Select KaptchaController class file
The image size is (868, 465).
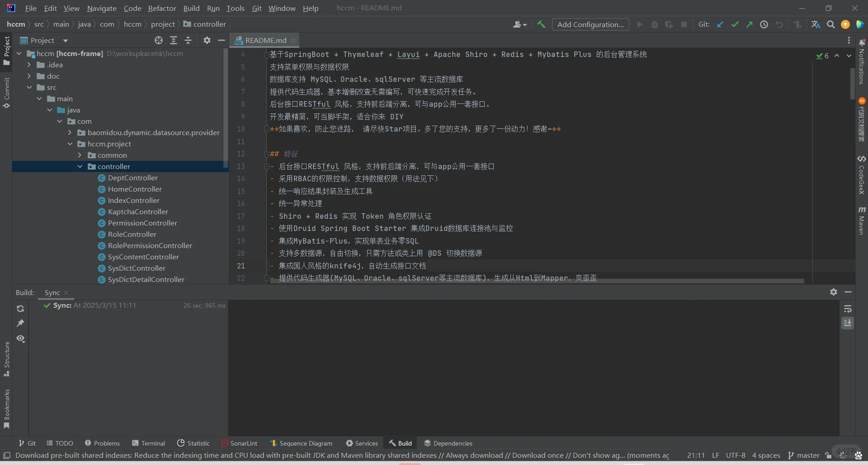[138, 211]
